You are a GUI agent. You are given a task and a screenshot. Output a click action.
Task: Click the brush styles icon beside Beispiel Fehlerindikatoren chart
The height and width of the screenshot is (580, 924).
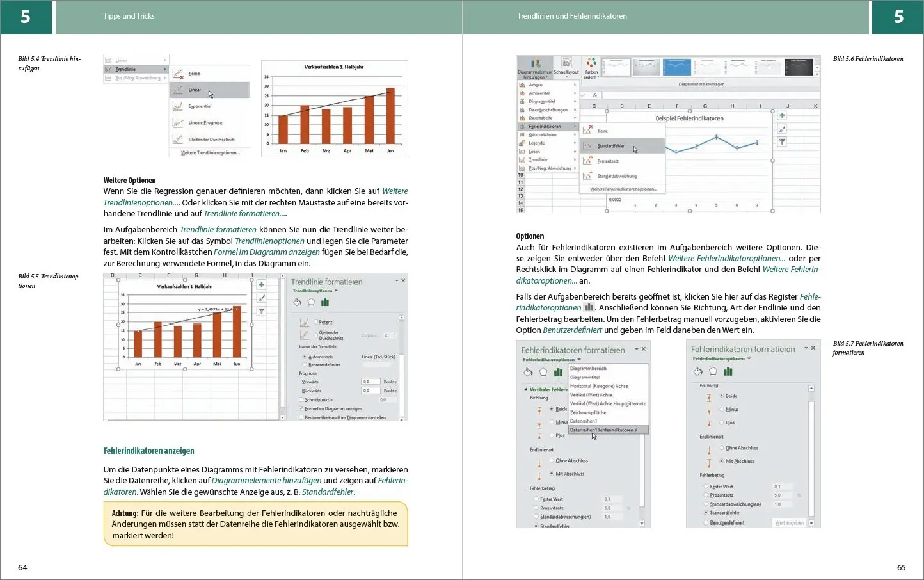(x=782, y=129)
